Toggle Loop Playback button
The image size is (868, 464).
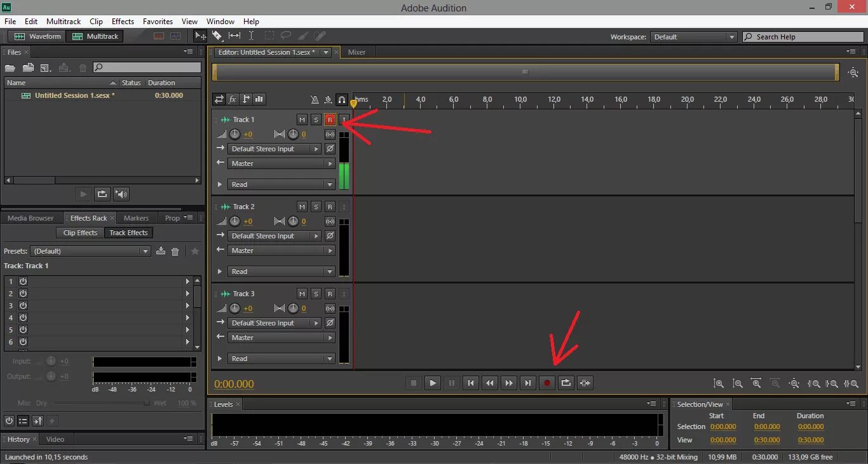[x=566, y=383]
